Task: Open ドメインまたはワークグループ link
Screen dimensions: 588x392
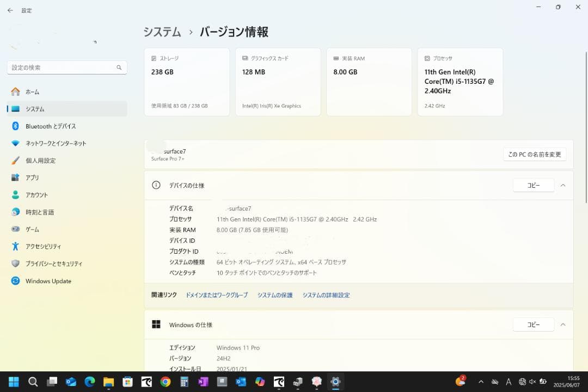Action: 217,295
